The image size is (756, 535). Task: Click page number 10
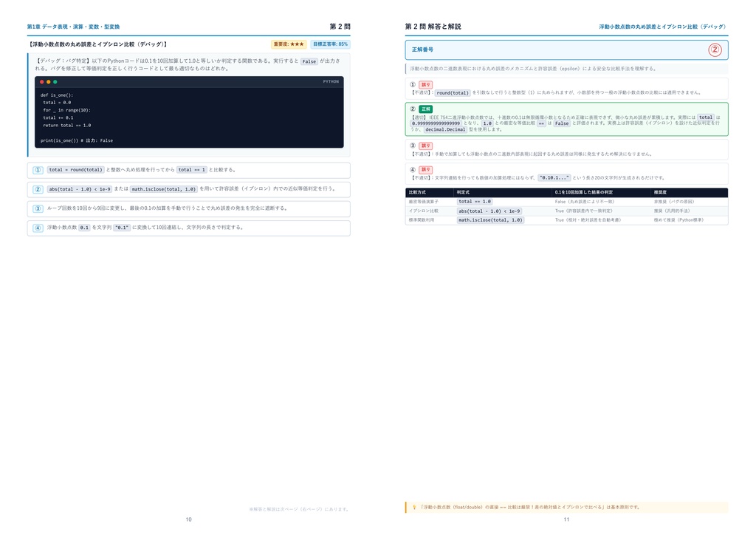pyautogui.click(x=188, y=519)
